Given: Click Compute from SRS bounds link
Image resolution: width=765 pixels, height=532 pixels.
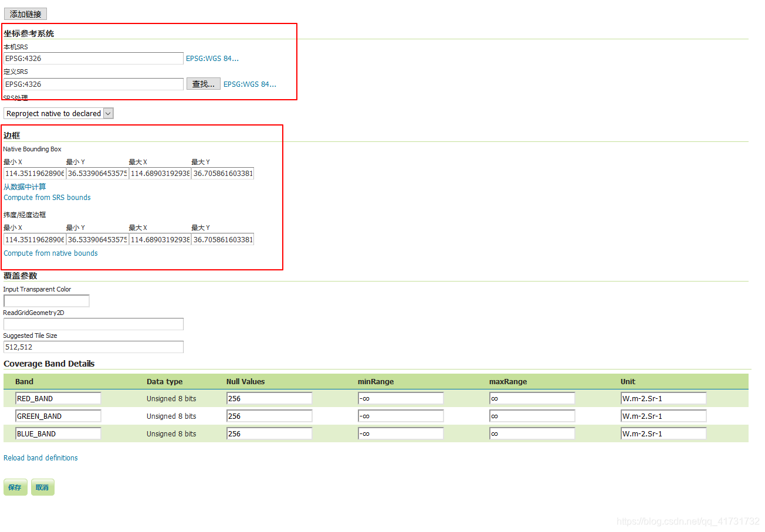Looking at the screenshot, I should point(48,198).
